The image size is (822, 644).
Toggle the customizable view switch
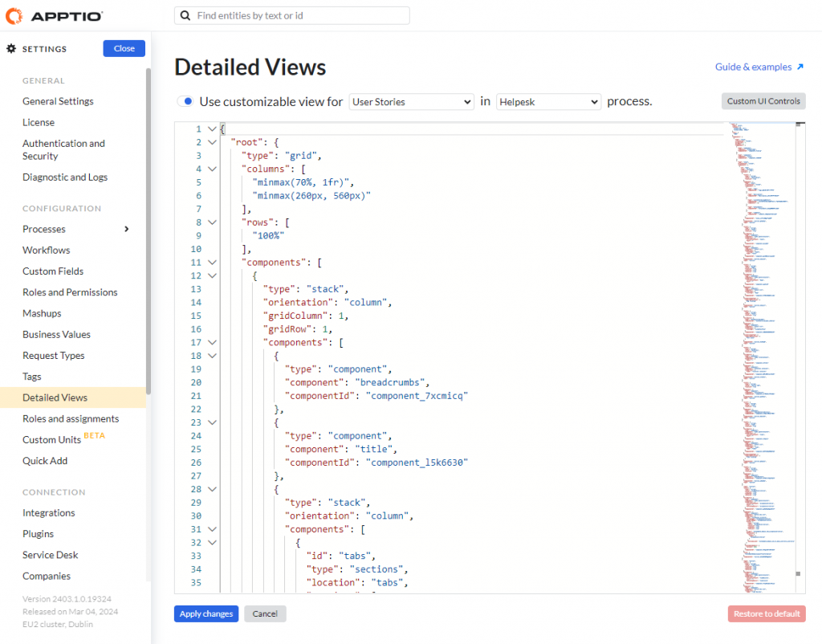pos(186,101)
